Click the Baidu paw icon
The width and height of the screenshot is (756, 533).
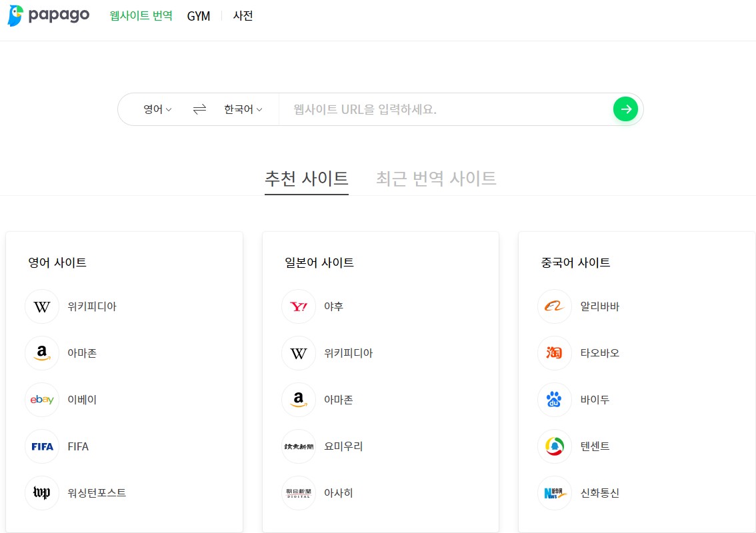[x=555, y=400]
